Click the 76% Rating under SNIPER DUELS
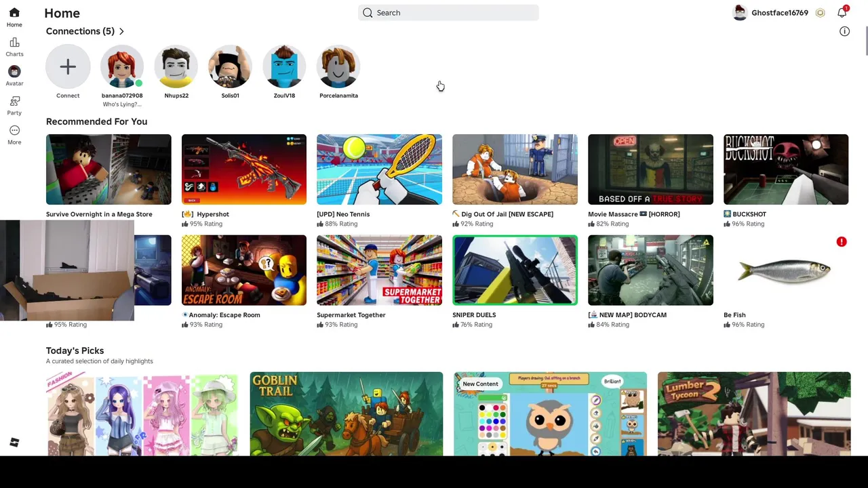Viewport: 868px width, 488px height. coord(473,325)
